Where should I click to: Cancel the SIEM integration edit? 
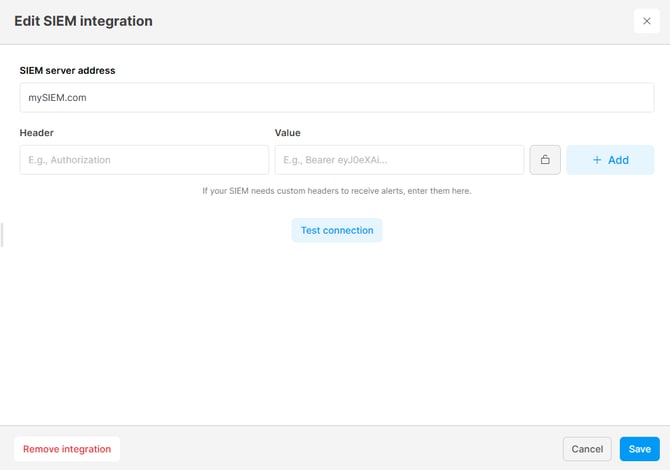587,449
